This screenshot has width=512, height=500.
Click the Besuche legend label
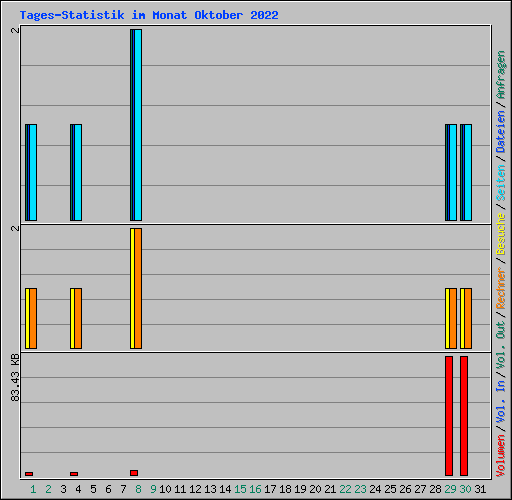click(x=501, y=234)
